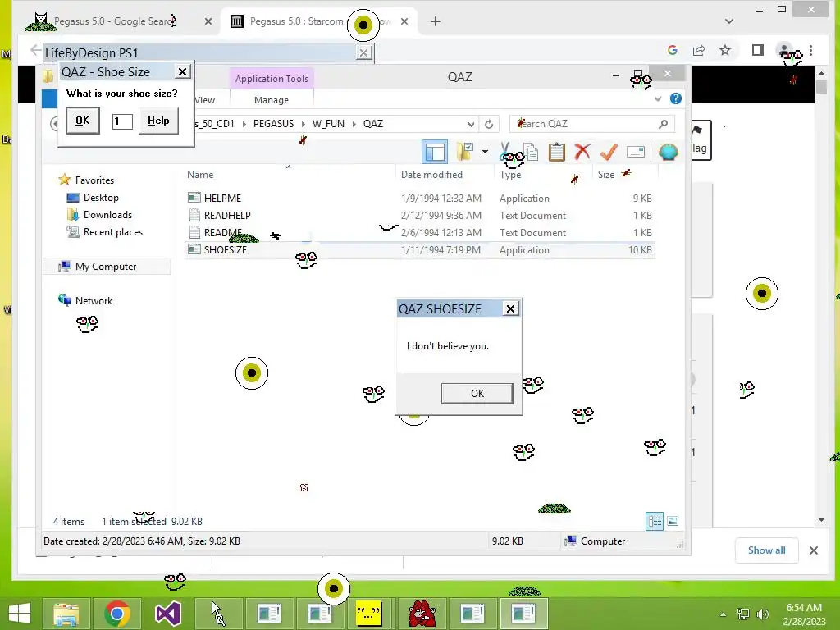Expand the breadcrumb arrow after PEGASUS

click(303, 124)
